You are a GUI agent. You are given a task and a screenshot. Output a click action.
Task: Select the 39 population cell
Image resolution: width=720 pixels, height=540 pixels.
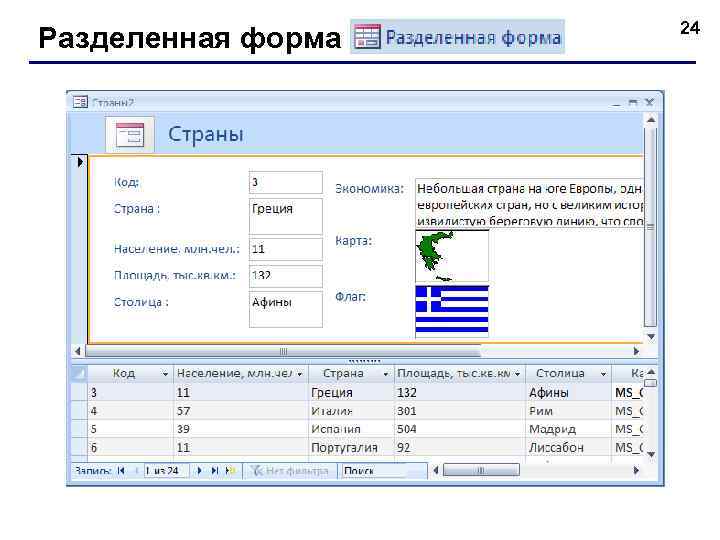(x=241, y=429)
